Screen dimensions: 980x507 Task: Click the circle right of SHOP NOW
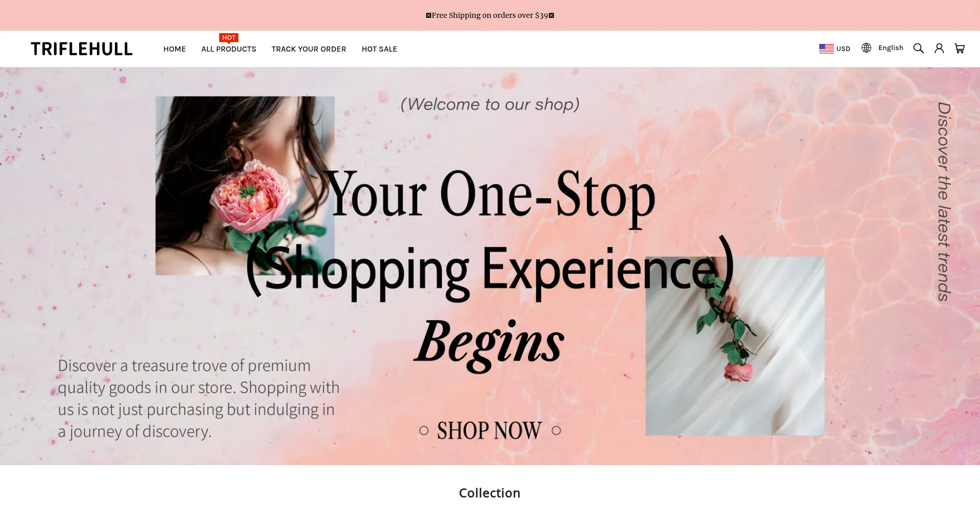tap(556, 430)
